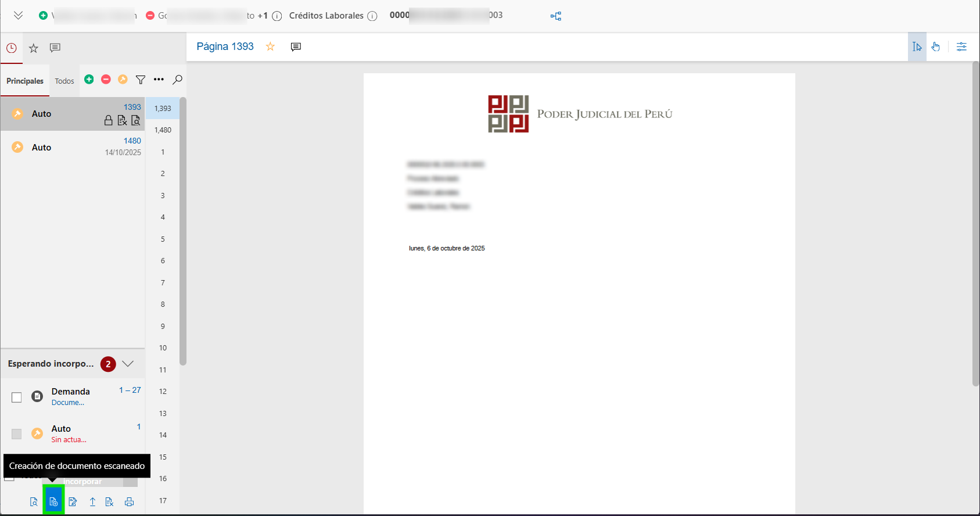Viewport: 980px width, 516px height.
Task: Open the filter funnel icon
Action: tap(141, 80)
